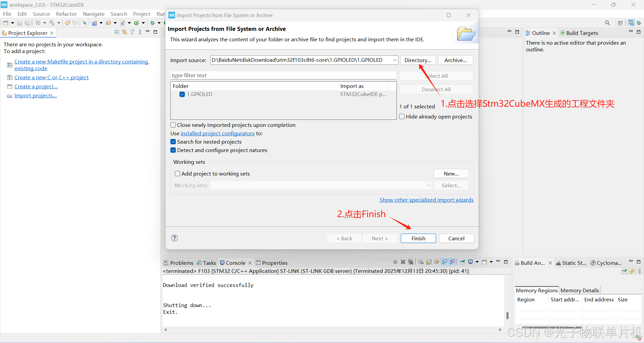Open the New toolbar dropdown arrow
The height and width of the screenshot is (343, 644).
[x=12, y=23]
